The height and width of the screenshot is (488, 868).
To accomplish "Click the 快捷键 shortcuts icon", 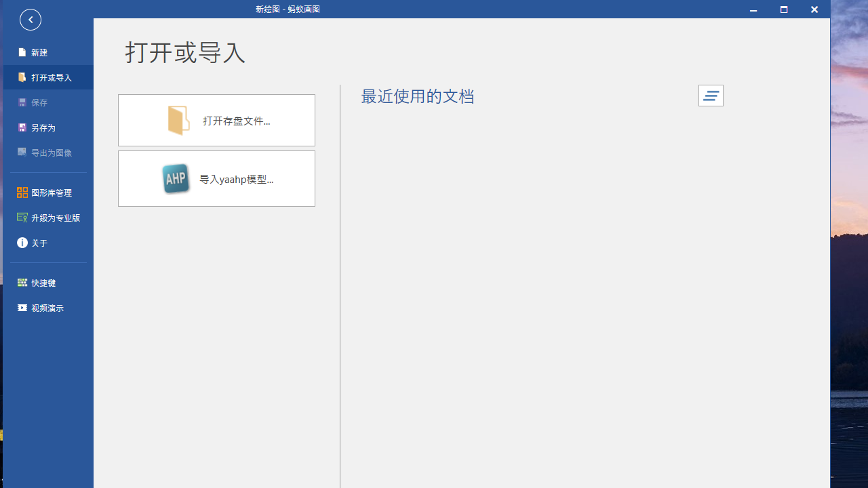I will [x=22, y=283].
